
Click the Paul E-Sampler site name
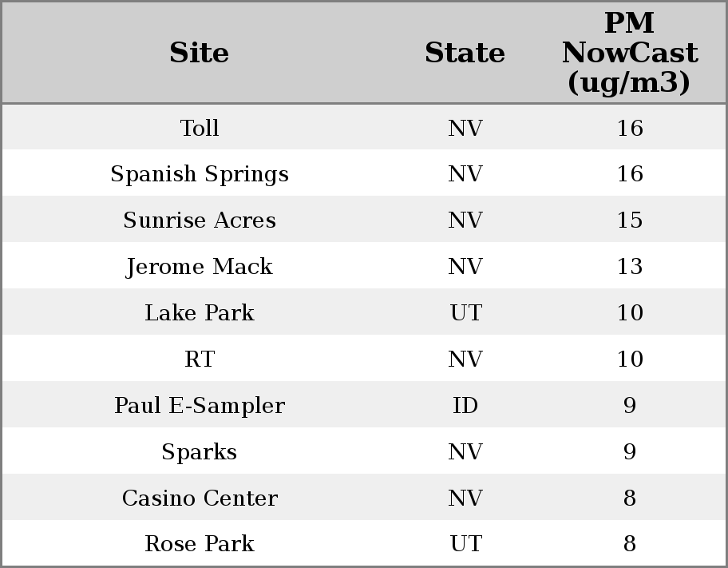200,406
